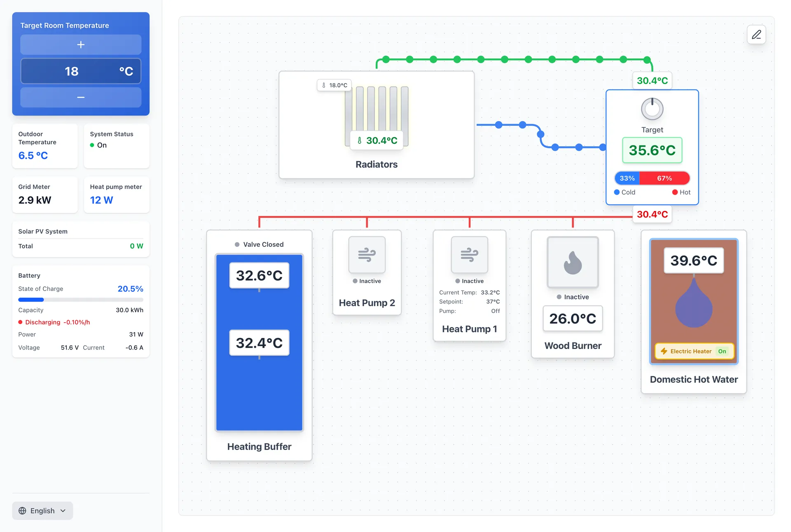This screenshot has height=532, width=791.
Task: Click the Heat Pump 2 Inactive status
Action: [x=367, y=281]
